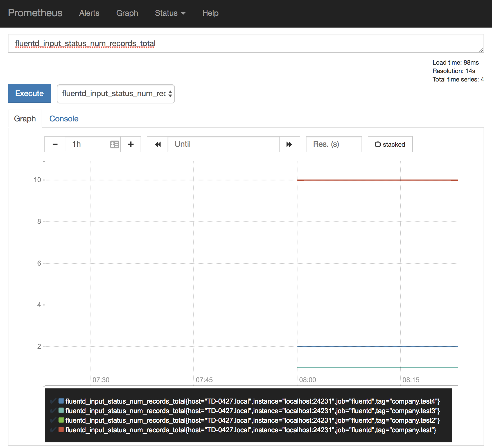
Task: Click the 'Total time series: 4' text
Action: pos(458,79)
